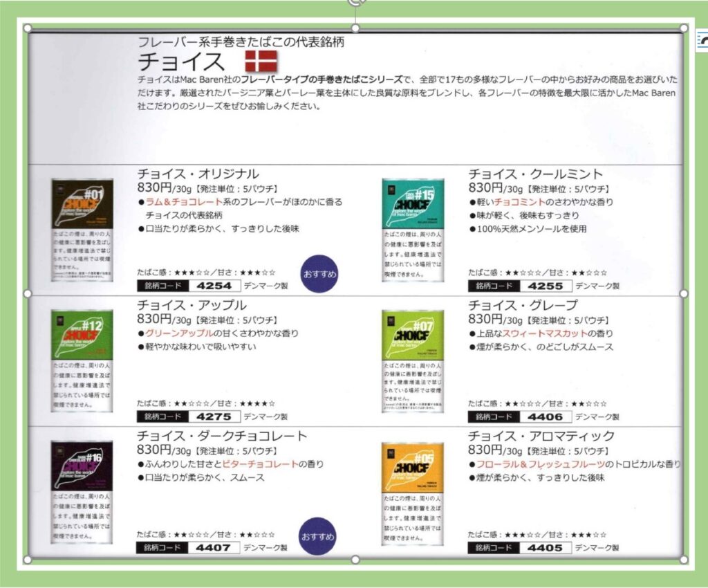
Task: Click the rotation handle above the picture
Action: pyautogui.click(x=356, y=2)
